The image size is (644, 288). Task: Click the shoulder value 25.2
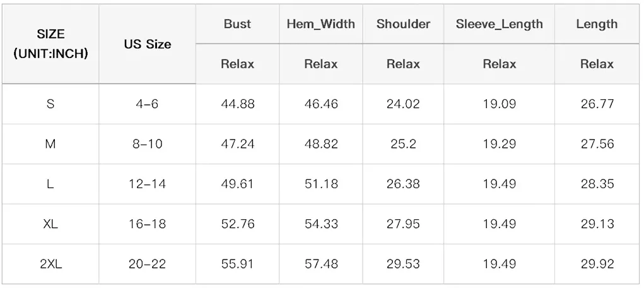tap(403, 144)
